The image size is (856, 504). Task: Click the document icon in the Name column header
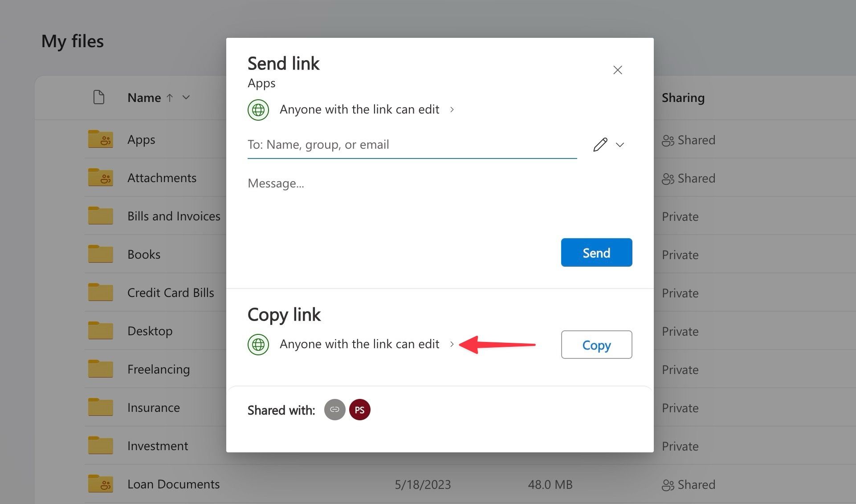click(99, 97)
